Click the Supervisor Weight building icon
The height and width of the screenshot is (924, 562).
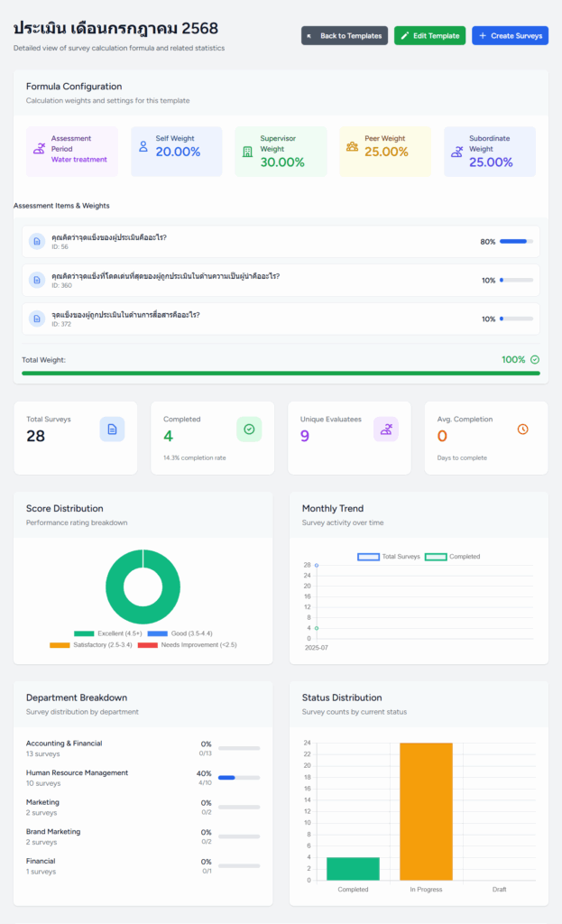point(247,151)
